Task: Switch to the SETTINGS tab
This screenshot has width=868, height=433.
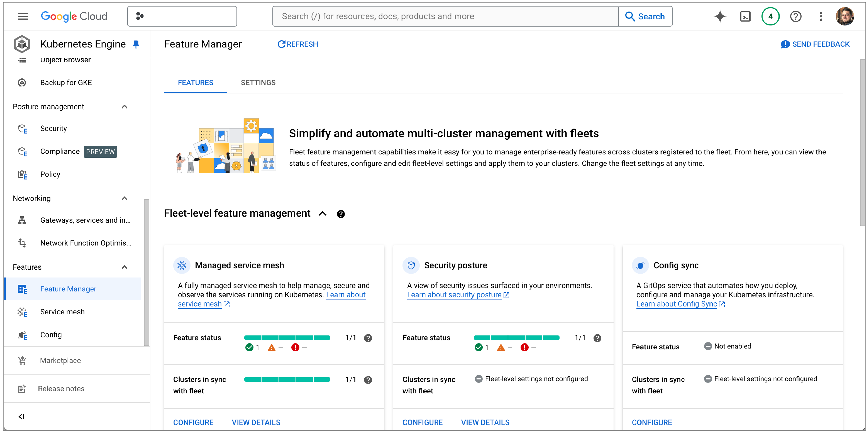Action: click(x=258, y=83)
